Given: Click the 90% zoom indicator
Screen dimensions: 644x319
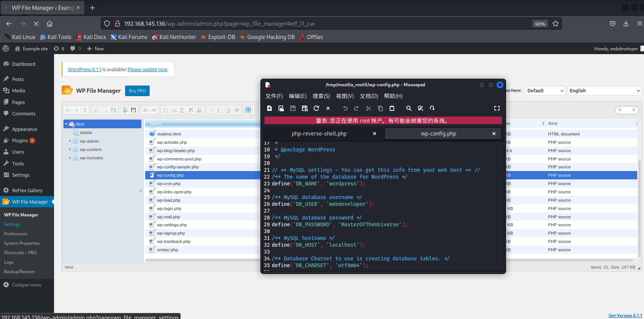Looking at the screenshot, I should 540,23.
